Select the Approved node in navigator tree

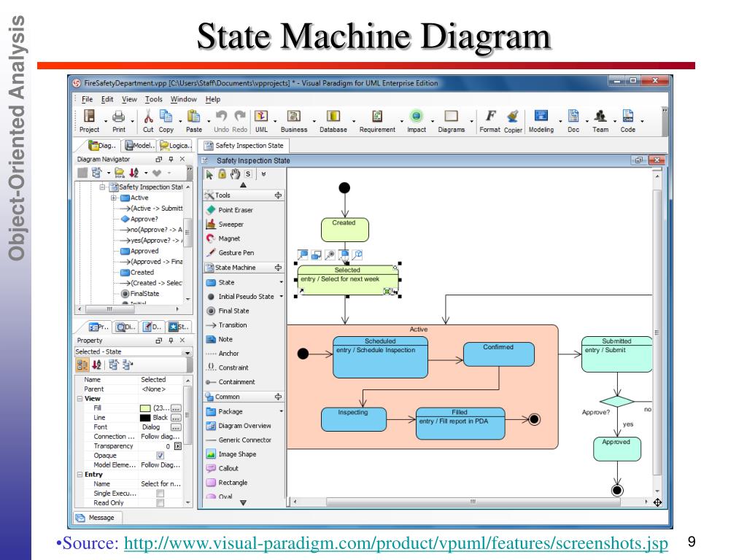coord(139,251)
